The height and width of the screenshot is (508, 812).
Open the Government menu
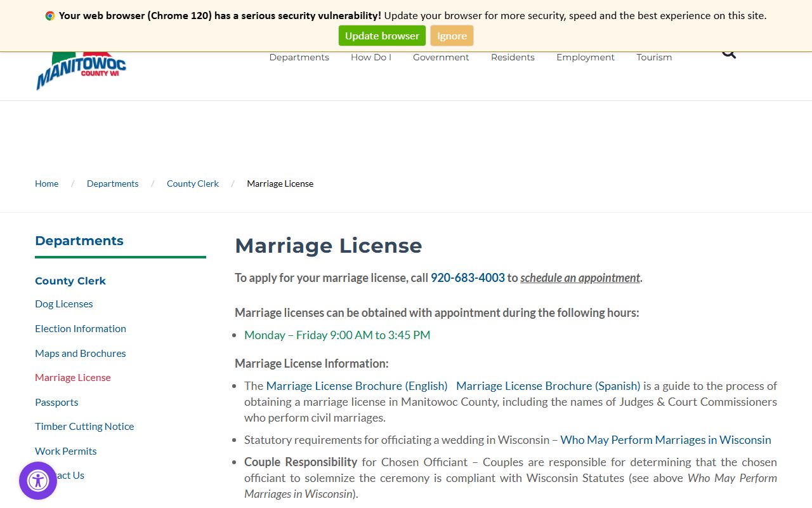(441, 57)
